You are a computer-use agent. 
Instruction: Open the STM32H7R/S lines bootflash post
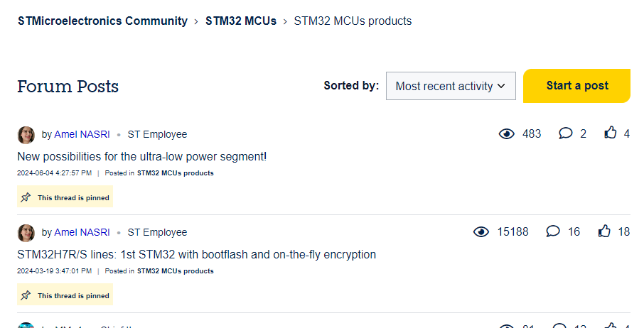[x=196, y=254]
